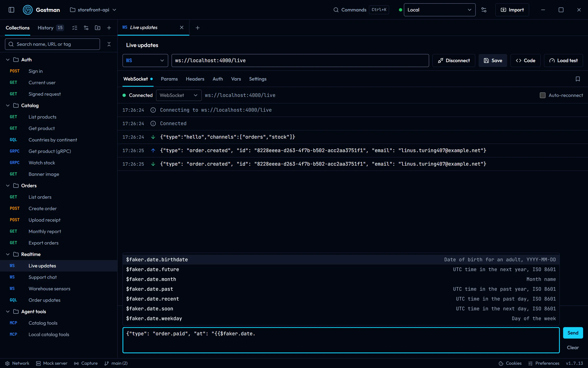
Task: Click Capture in the status bar
Action: point(86,363)
